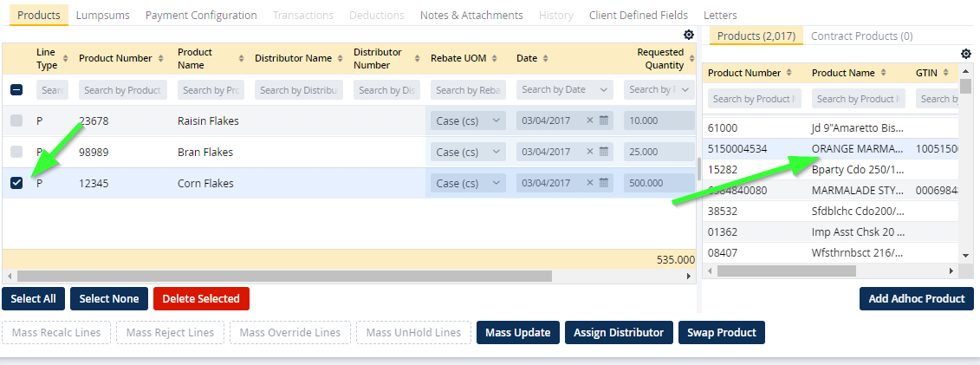Check the Raisin Flakes row checkbox
The image size is (980, 365).
(x=17, y=121)
